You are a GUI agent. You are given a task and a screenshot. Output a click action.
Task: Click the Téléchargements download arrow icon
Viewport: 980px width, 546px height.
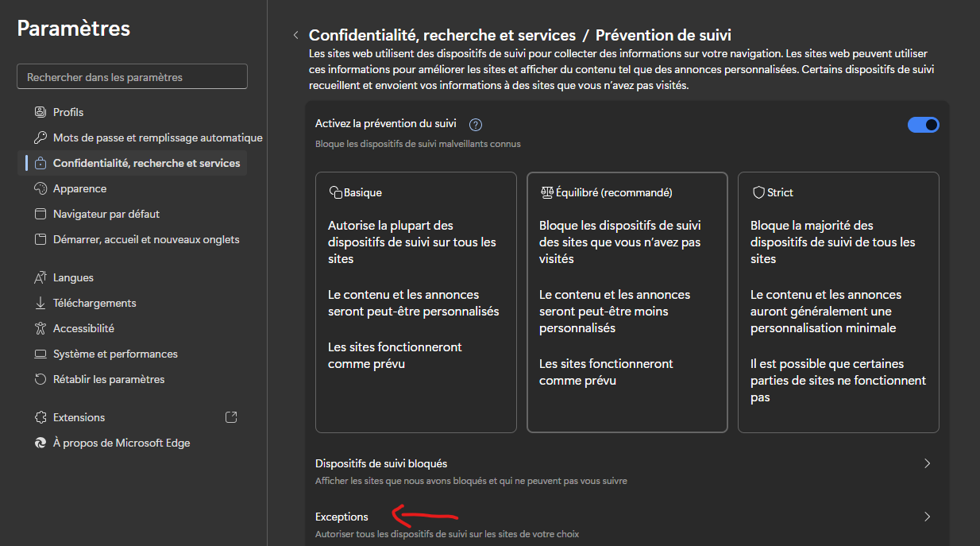(x=41, y=303)
